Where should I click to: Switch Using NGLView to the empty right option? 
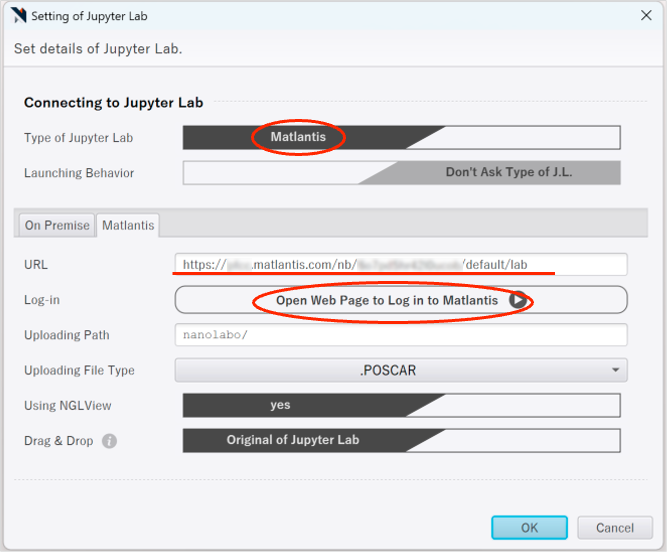(535, 405)
